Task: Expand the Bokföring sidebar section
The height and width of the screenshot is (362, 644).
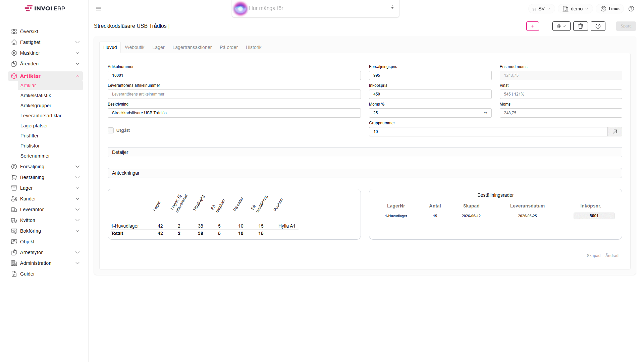Action: pos(45,231)
